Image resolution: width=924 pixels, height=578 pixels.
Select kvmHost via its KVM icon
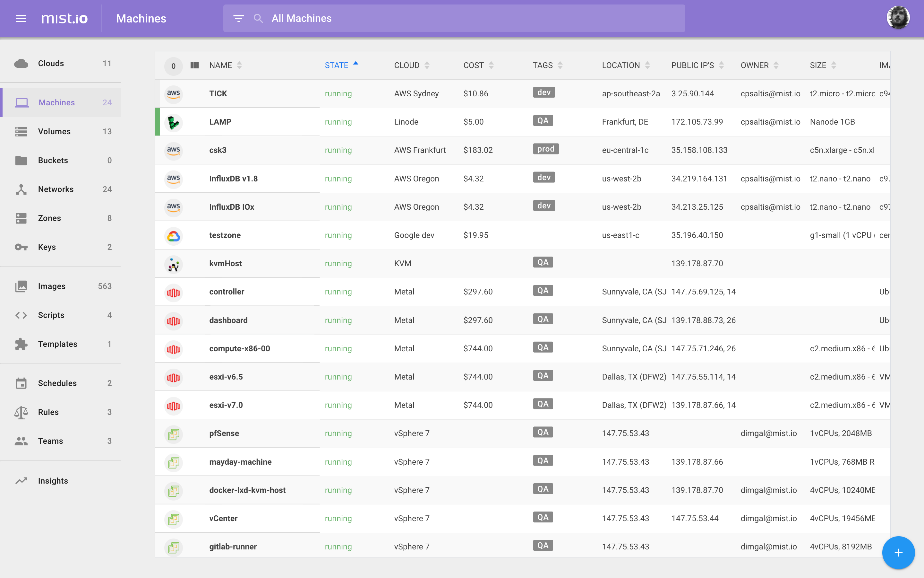(x=173, y=264)
